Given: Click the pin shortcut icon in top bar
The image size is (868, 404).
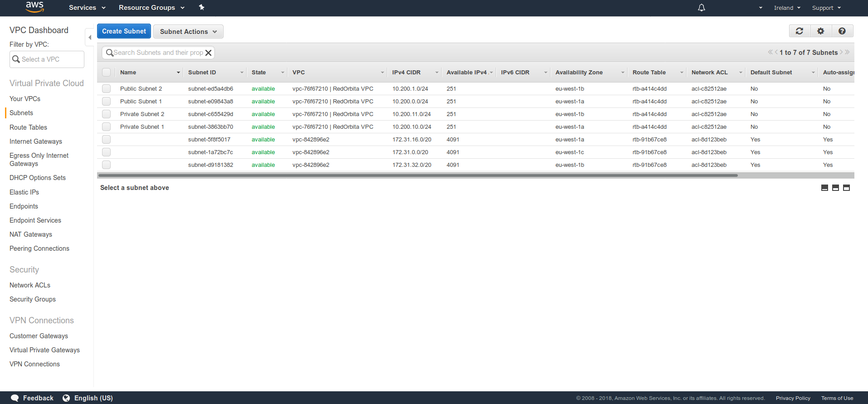Looking at the screenshot, I should pos(202,7).
